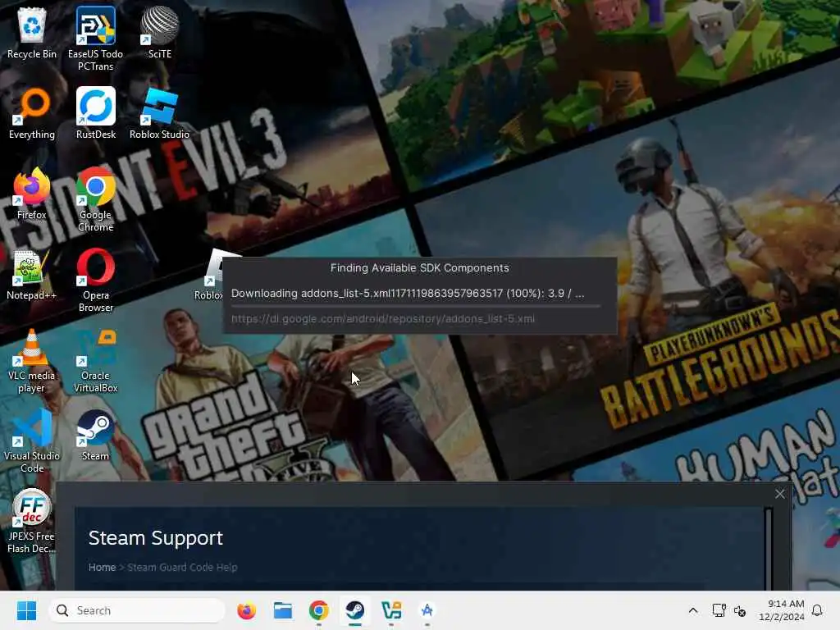The height and width of the screenshot is (630, 840).
Task: Open File Explorer from the taskbar
Action: click(282, 610)
